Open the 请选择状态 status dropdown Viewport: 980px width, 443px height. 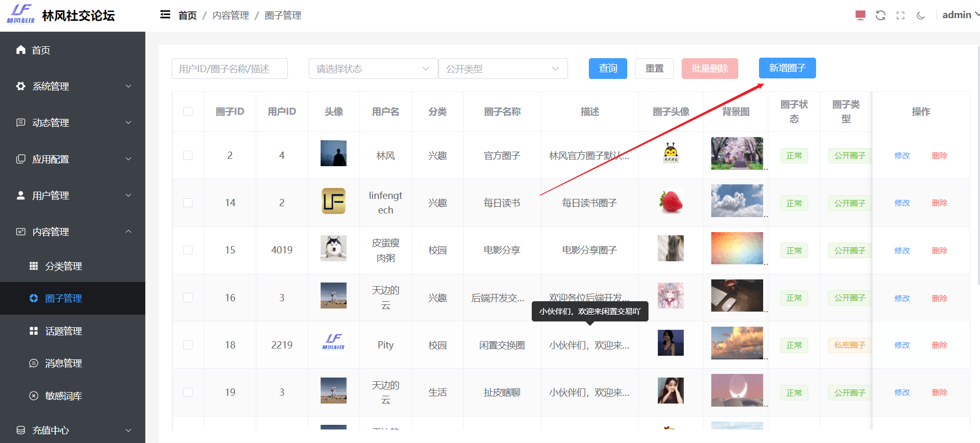(x=373, y=69)
